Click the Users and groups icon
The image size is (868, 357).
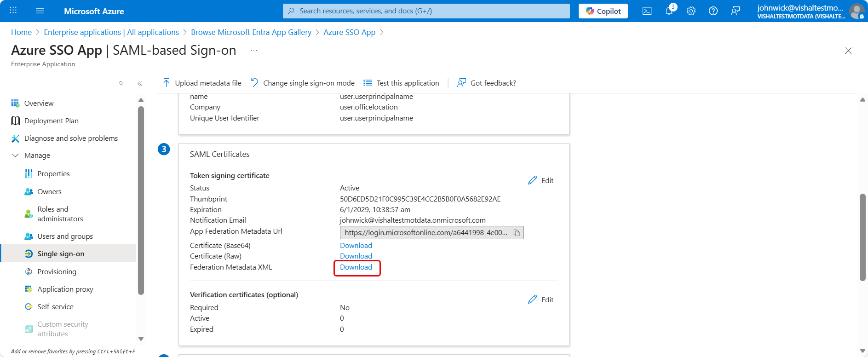pyautogui.click(x=29, y=236)
